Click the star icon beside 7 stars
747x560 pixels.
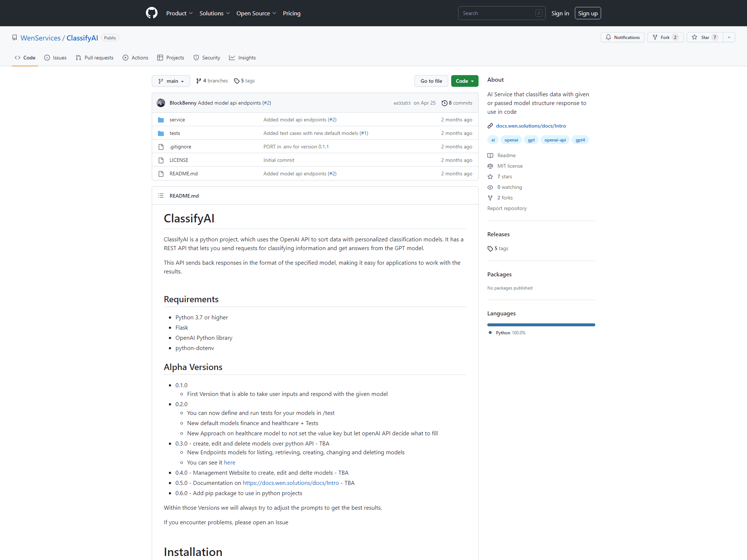click(490, 176)
